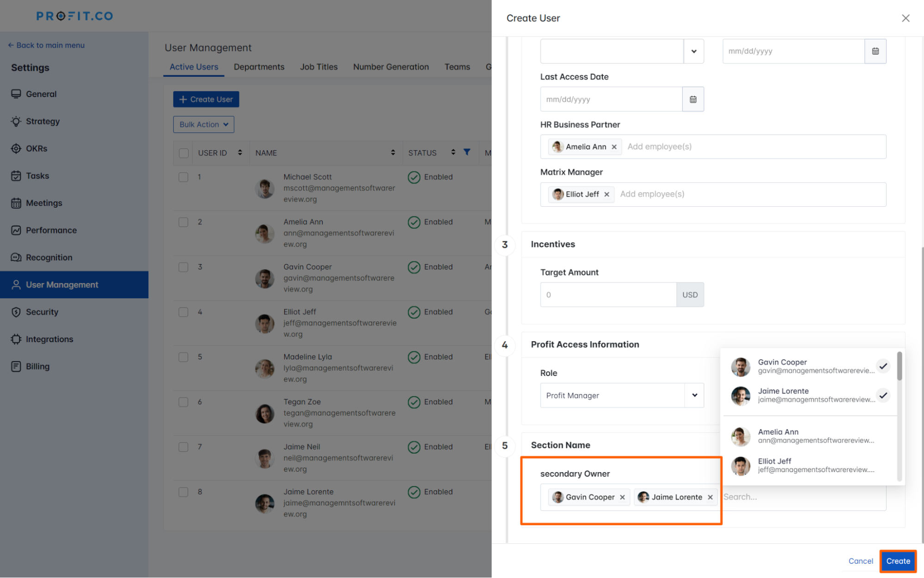
Task: Remove the Gavin Cooper secondary owner chip
Action: pos(623,497)
